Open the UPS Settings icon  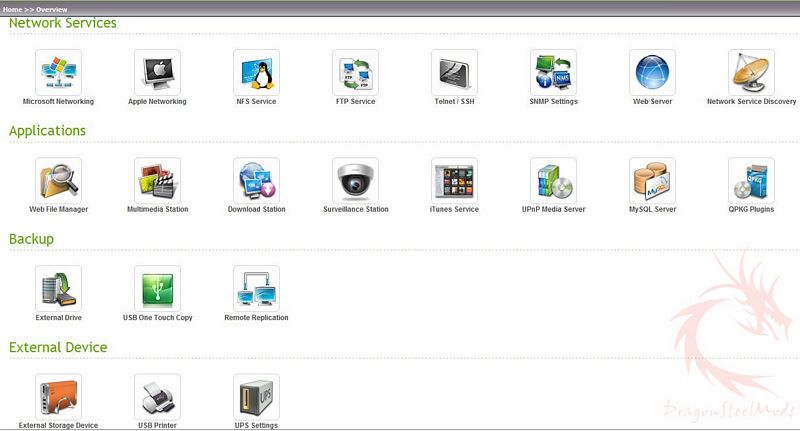pyautogui.click(x=256, y=397)
